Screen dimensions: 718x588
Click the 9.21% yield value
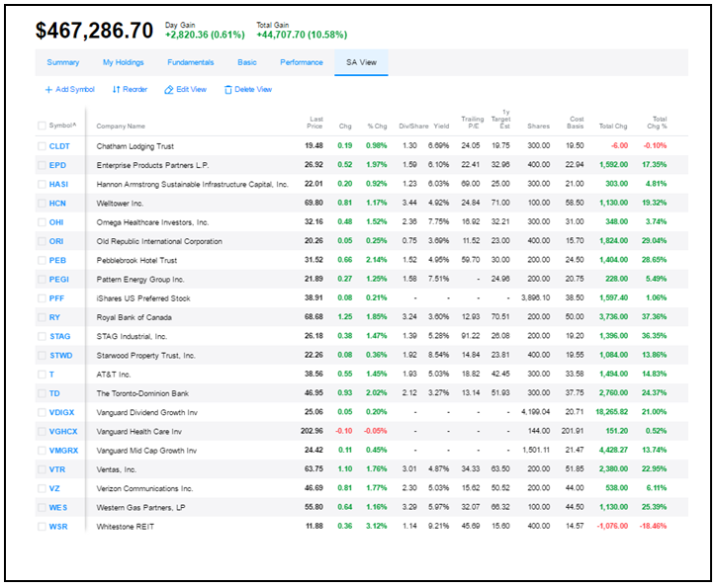[439, 526]
